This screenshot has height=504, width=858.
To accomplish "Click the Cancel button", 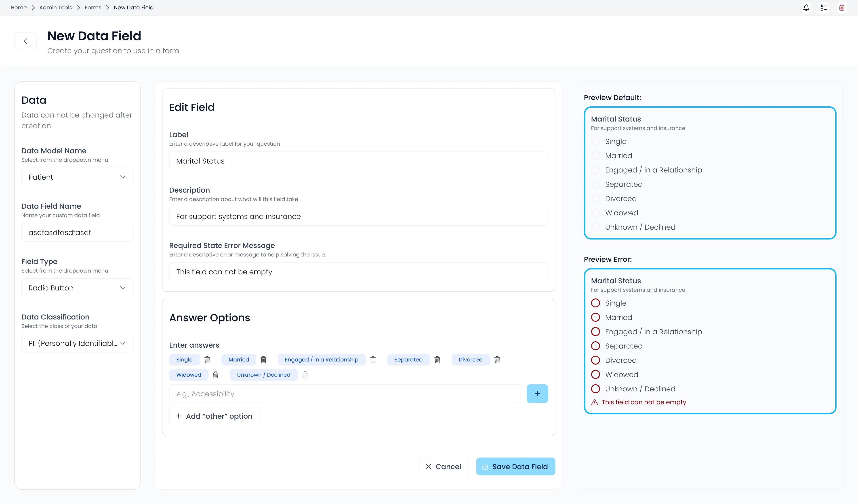I will tap(444, 466).
